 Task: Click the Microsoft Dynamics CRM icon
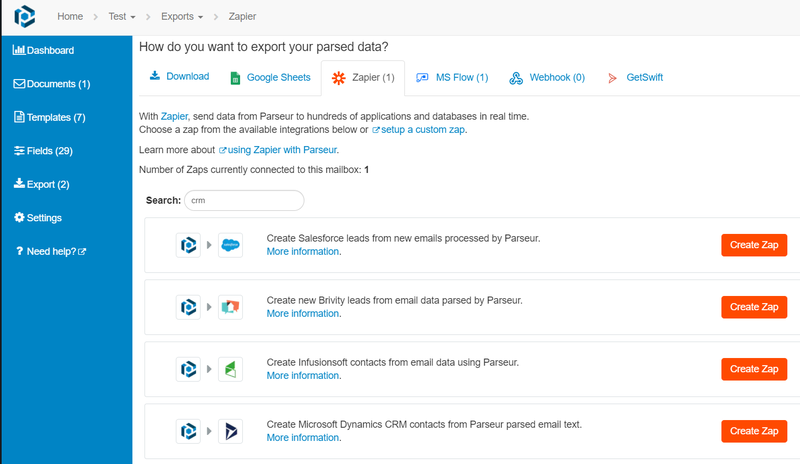230,431
